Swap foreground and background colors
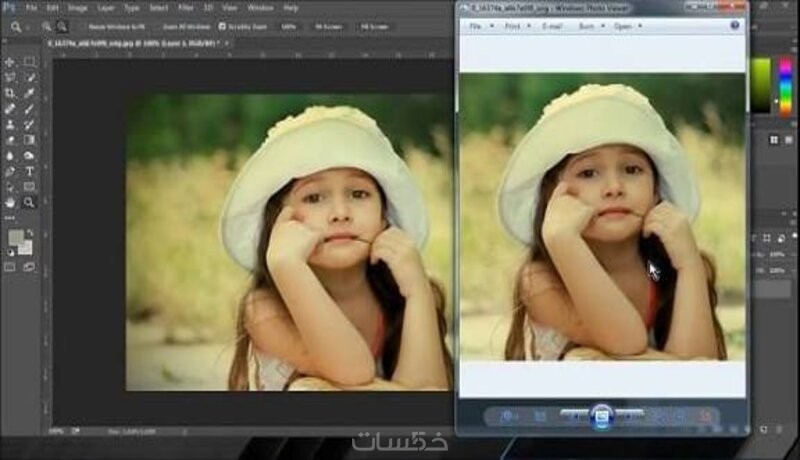 [30, 233]
